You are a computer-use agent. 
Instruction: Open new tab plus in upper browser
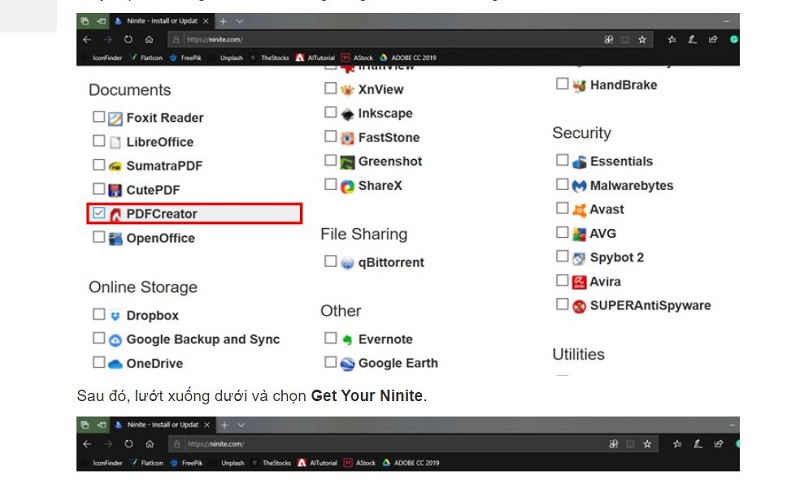click(223, 21)
